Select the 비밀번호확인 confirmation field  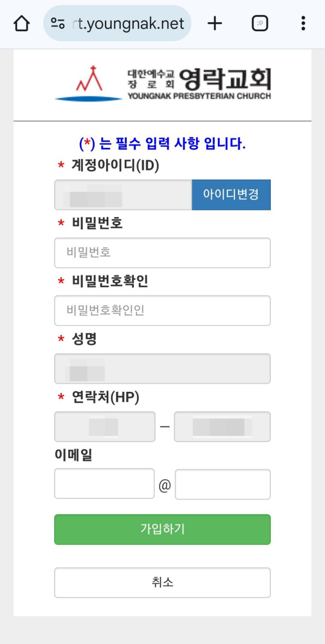point(162,310)
